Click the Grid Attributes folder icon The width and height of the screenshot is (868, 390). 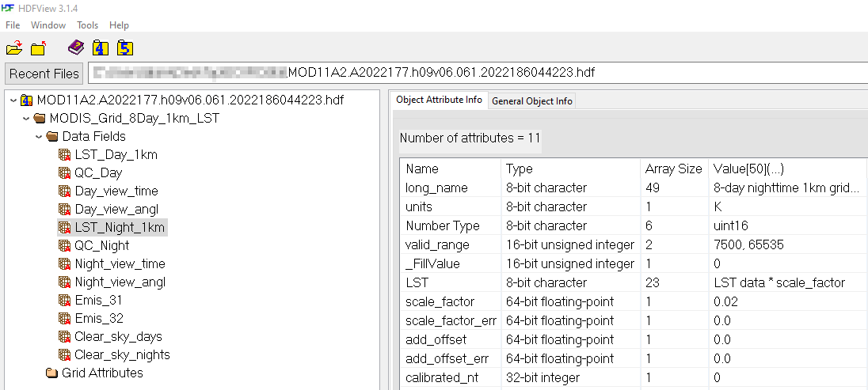point(52,373)
